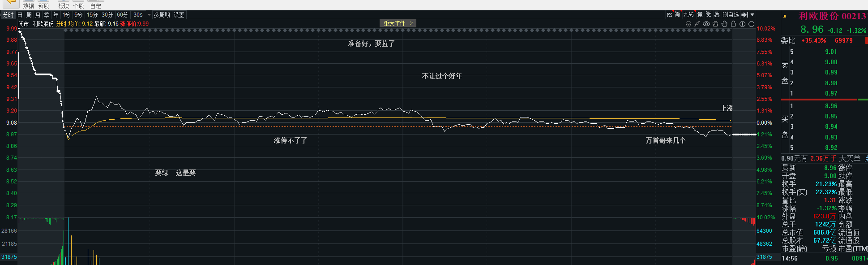Screen dimensions: 868x265
Task: Click the 委比 +35.43% value
Action: (x=814, y=40)
